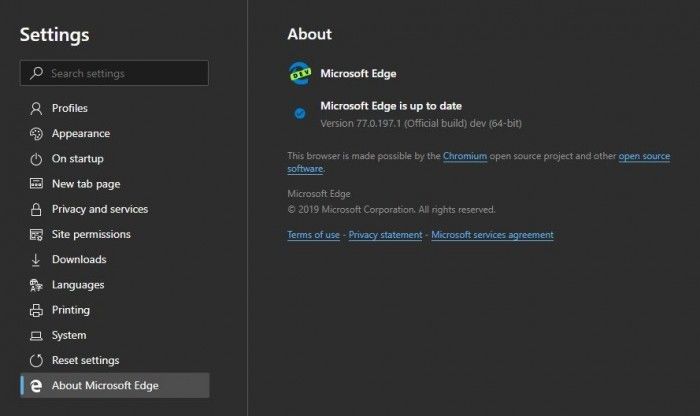This screenshot has width=700, height=416.
Task: Click the Languages icon
Action: 36,285
